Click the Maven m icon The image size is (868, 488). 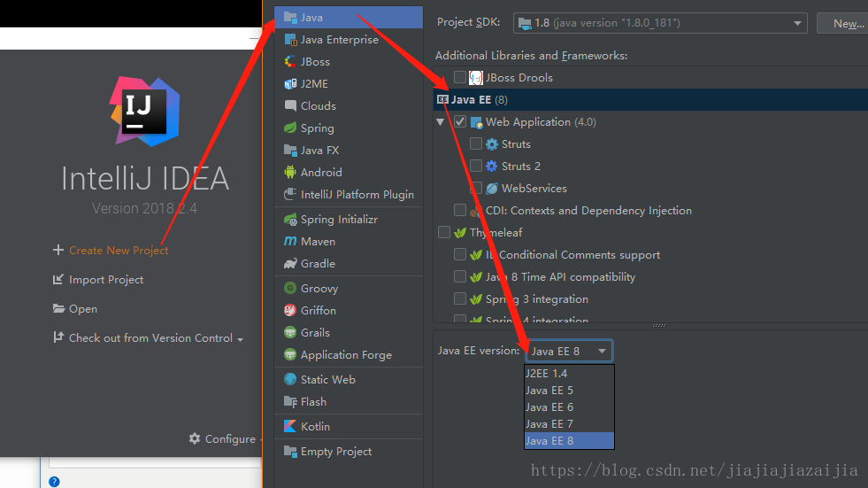point(290,241)
